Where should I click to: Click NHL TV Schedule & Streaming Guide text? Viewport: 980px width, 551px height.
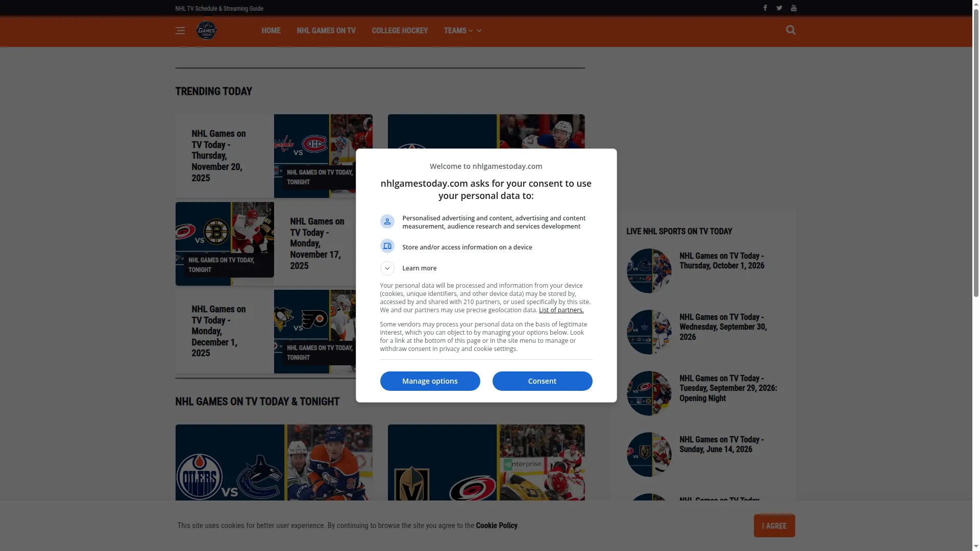click(x=219, y=8)
